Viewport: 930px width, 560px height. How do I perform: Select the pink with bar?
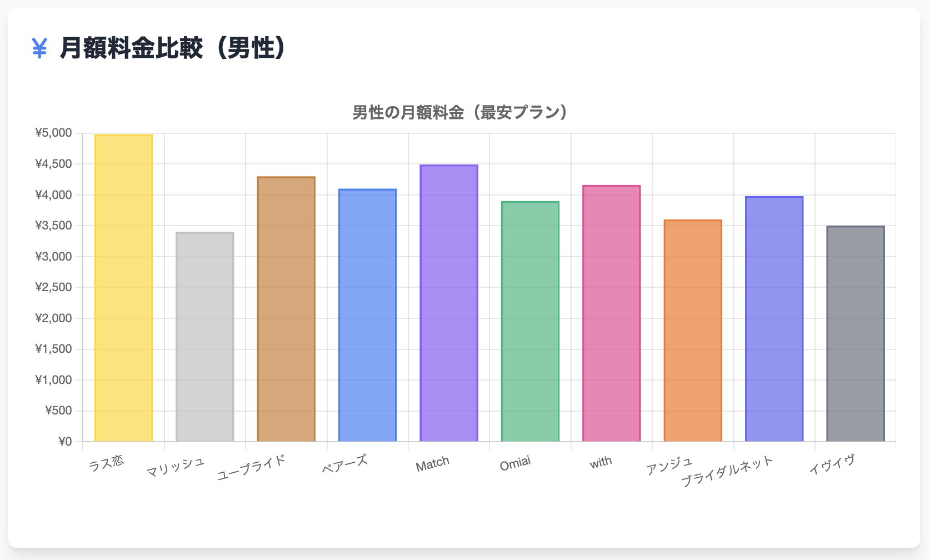pyautogui.click(x=611, y=314)
